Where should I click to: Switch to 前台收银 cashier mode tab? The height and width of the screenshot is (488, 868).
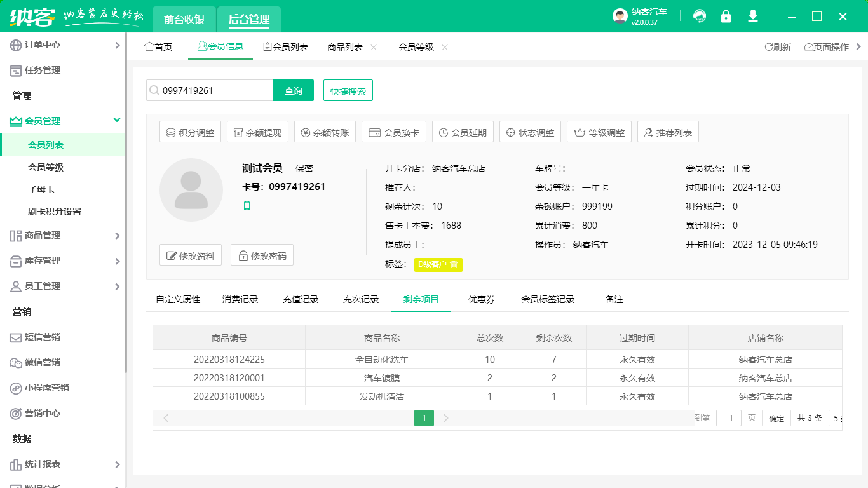tap(185, 19)
